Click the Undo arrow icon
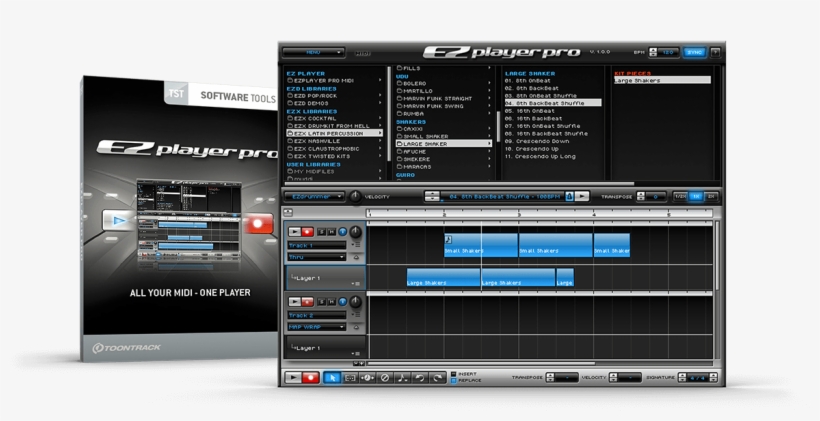The height and width of the screenshot is (421, 820). (420, 378)
